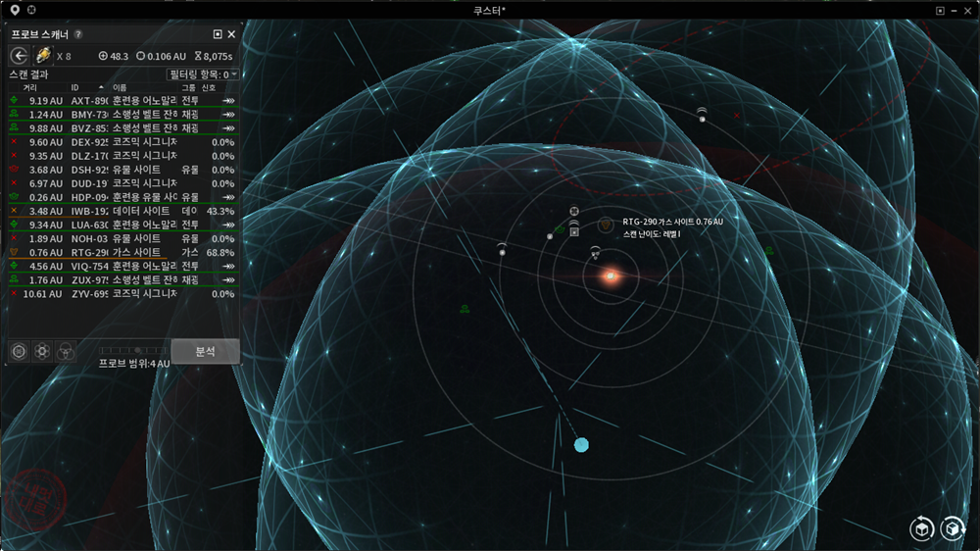Sort results by the 거리 column header

[29, 87]
